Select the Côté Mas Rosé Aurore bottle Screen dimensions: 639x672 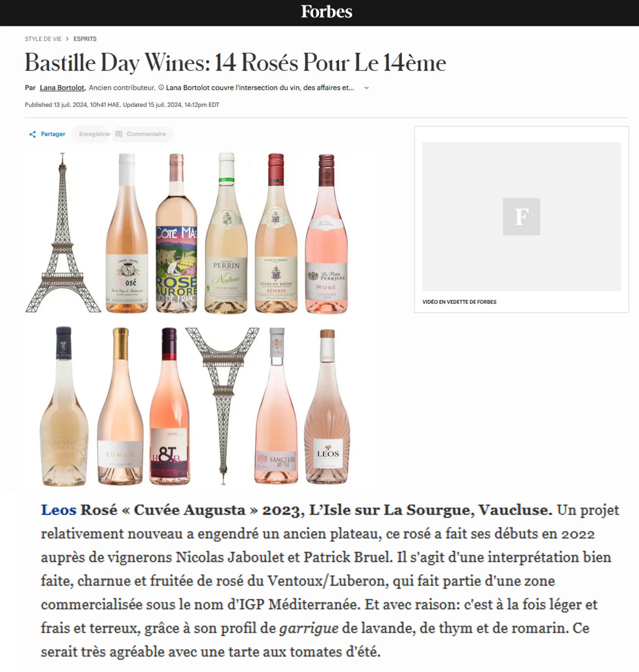tap(176, 233)
